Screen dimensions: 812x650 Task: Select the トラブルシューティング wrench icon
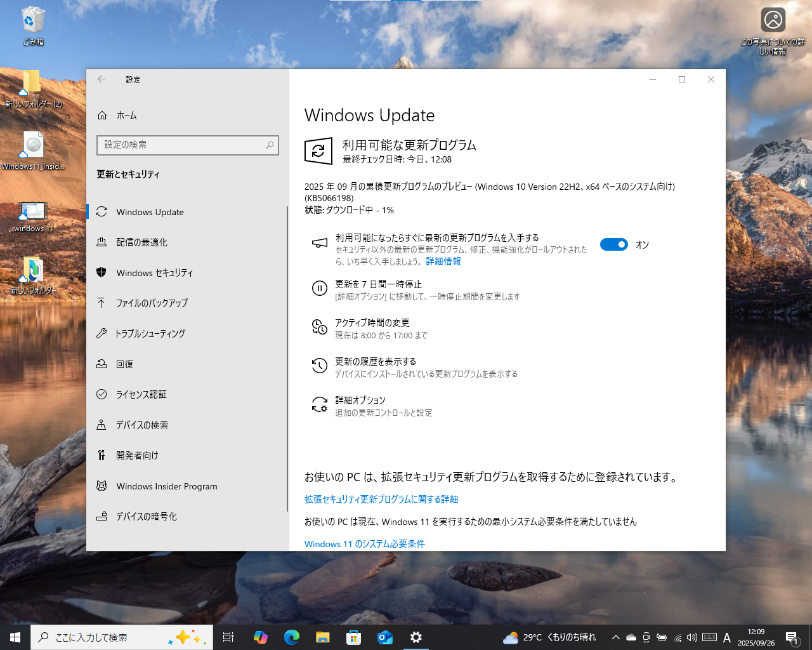coord(101,333)
